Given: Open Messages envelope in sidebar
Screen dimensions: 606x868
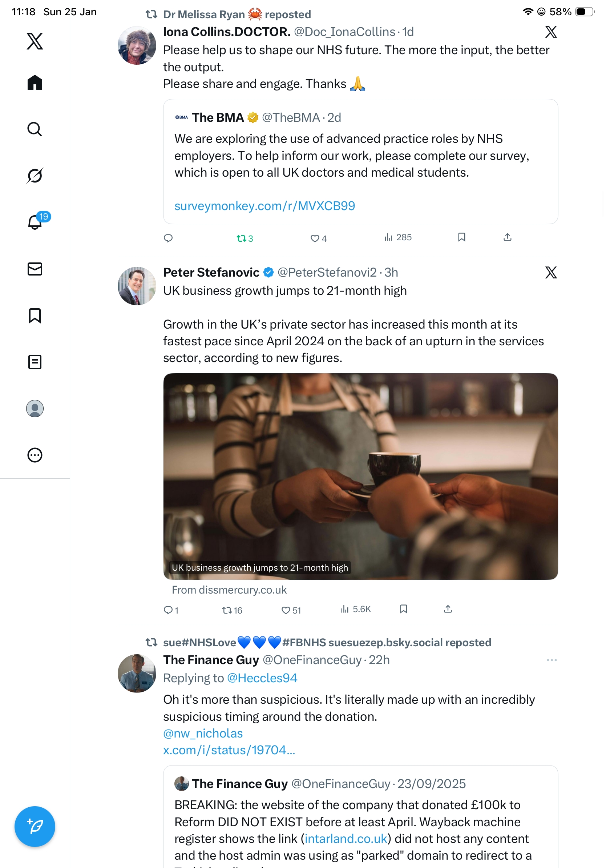Looking at the screenshot, I should click(x=35, y=269).
